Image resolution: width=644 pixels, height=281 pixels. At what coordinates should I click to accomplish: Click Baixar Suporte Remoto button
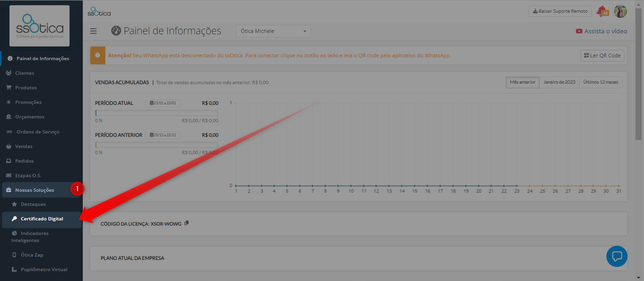[x=560, y=11]
